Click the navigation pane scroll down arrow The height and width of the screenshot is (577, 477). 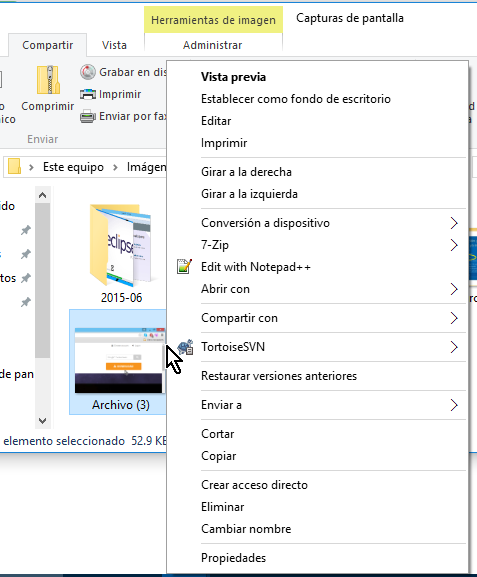pos(42,421)
